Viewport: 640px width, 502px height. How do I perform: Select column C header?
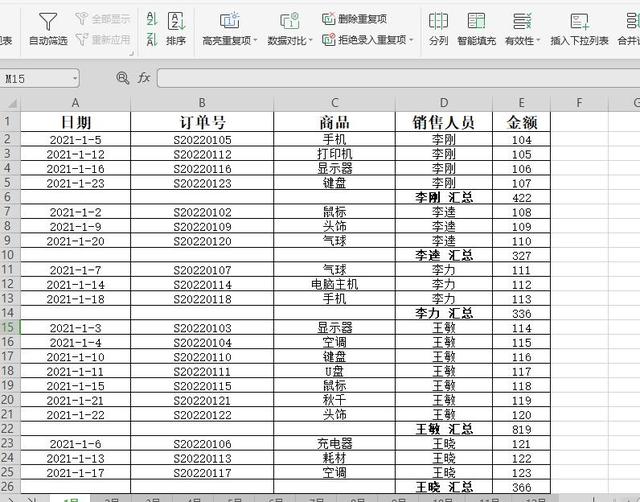click(334, 103)
